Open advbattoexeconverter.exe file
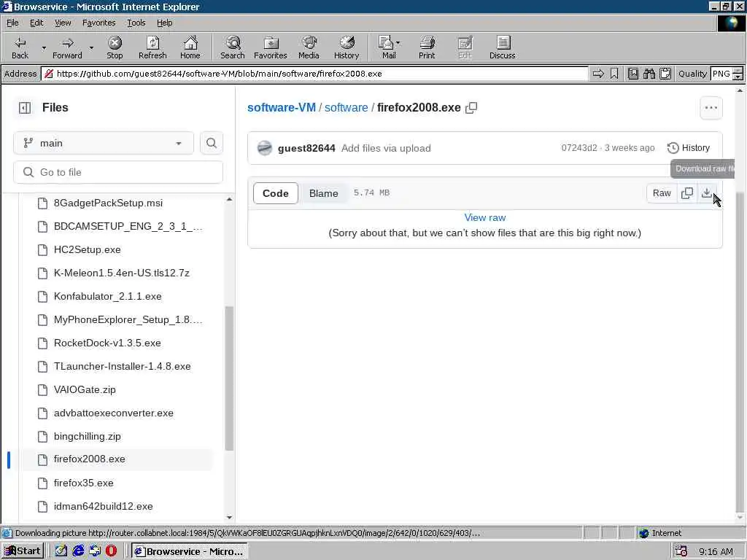This screenshot has width=747, height=560. (113, 413)
